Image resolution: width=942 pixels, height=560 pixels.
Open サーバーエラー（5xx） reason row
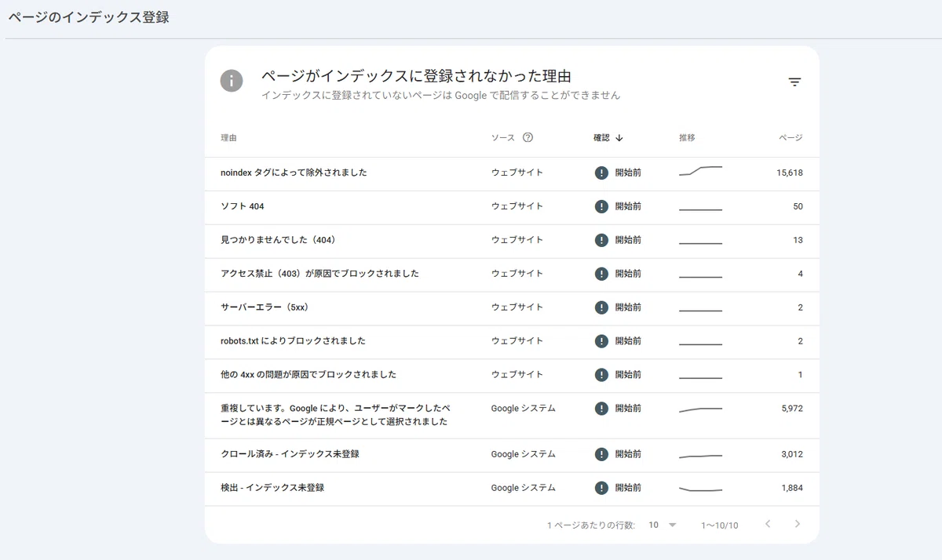(512, 307)
